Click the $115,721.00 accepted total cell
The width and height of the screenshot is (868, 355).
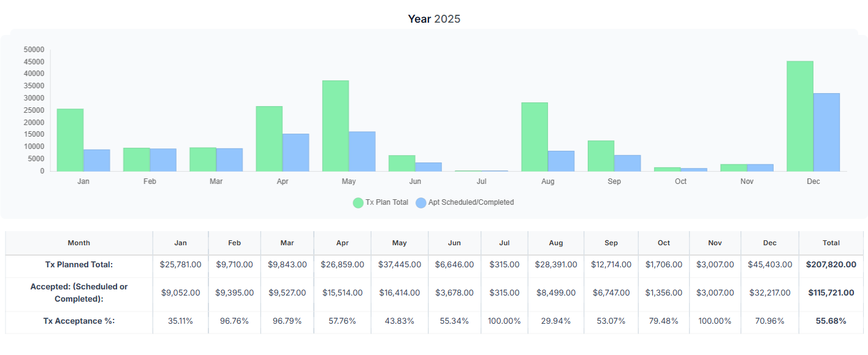click(x=831, y=293)
